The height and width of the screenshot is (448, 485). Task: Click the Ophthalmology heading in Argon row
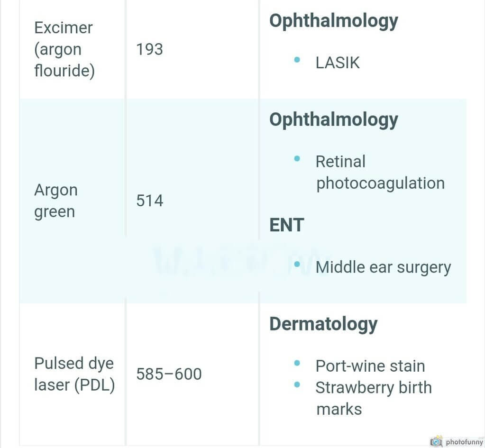point(333,120)
